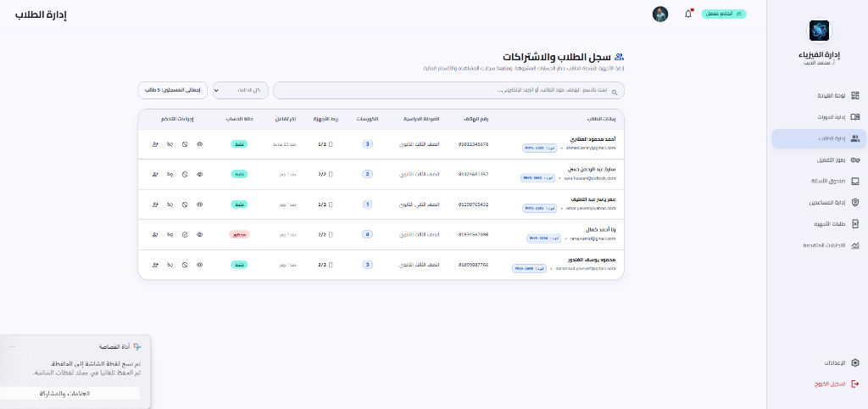
Task: Click the Snipping Tool app icon in notification
Action: tap(137, 346)
